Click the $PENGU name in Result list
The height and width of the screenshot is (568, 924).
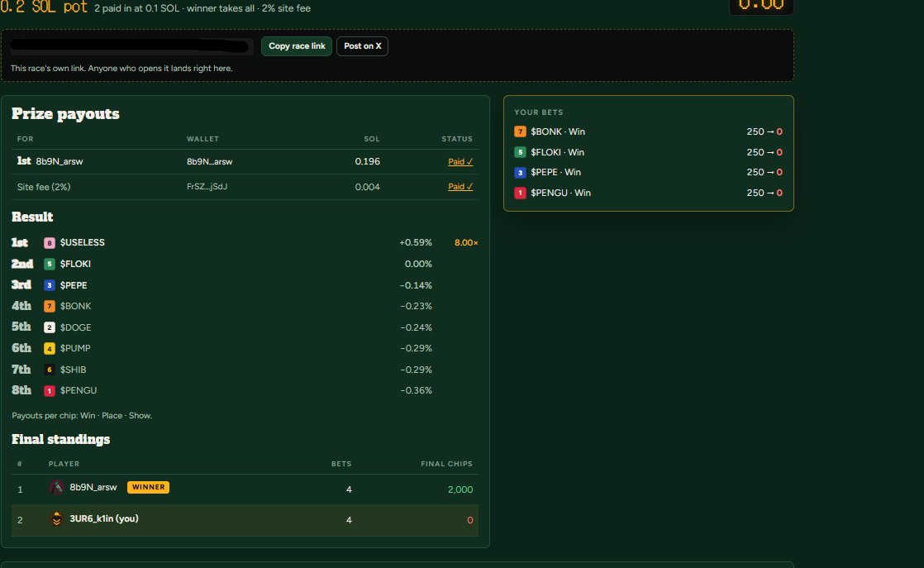pos(79,390)
